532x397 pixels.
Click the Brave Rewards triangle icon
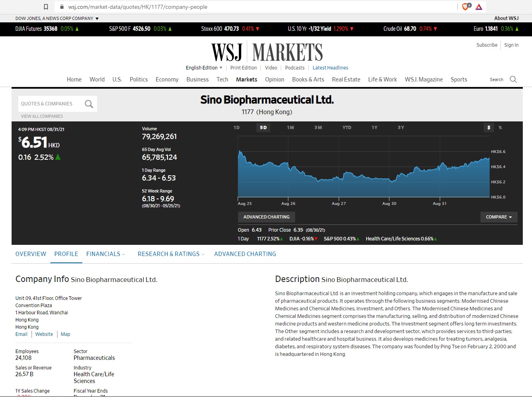pyautogui.click(x=479, y=7)
